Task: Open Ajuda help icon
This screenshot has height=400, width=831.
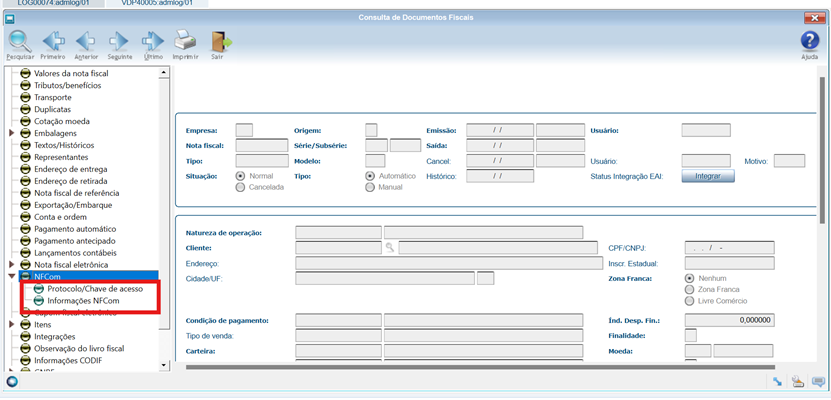Action: click(x=809, y=41)
